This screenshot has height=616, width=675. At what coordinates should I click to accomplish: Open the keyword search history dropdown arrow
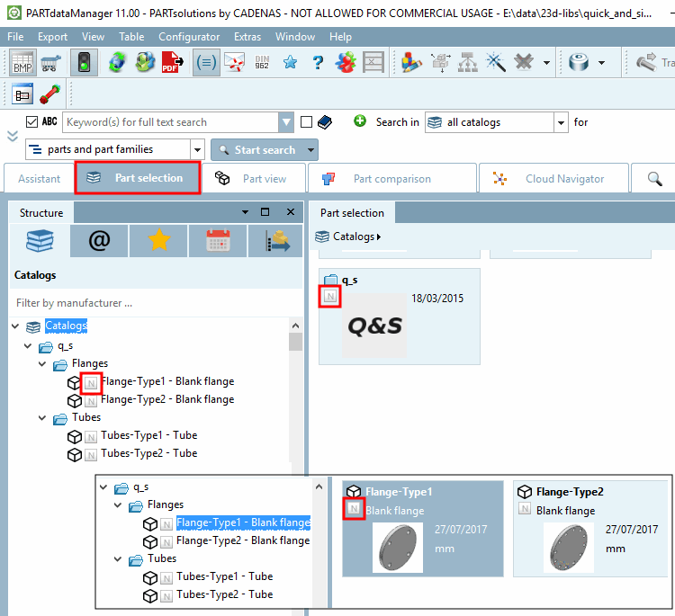point(286,122)
